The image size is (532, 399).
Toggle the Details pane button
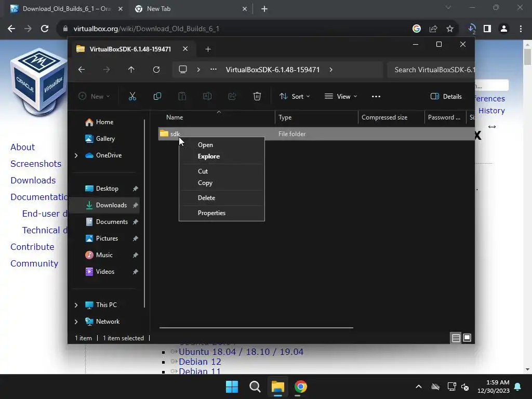click(x=446, y=96)
